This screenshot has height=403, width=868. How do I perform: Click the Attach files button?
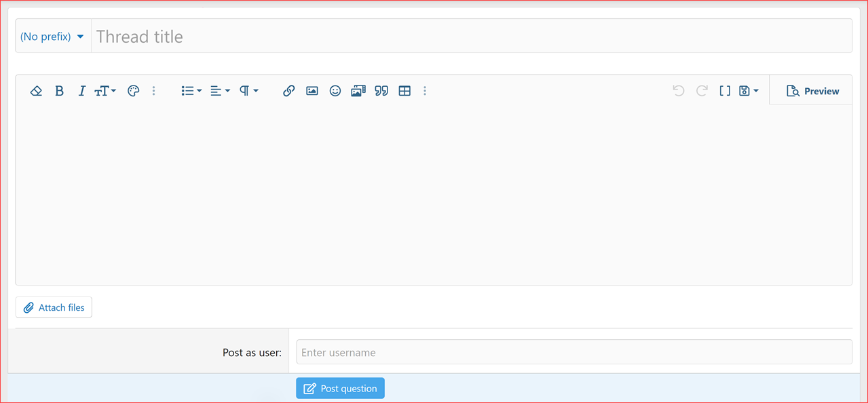(x=53, y=307)
